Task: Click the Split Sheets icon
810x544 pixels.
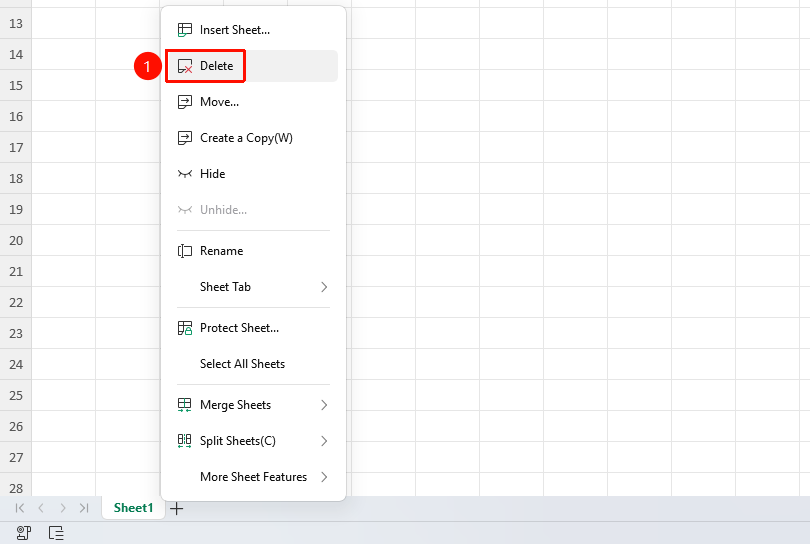Action: pyautogui.click(x=184, y=441)
